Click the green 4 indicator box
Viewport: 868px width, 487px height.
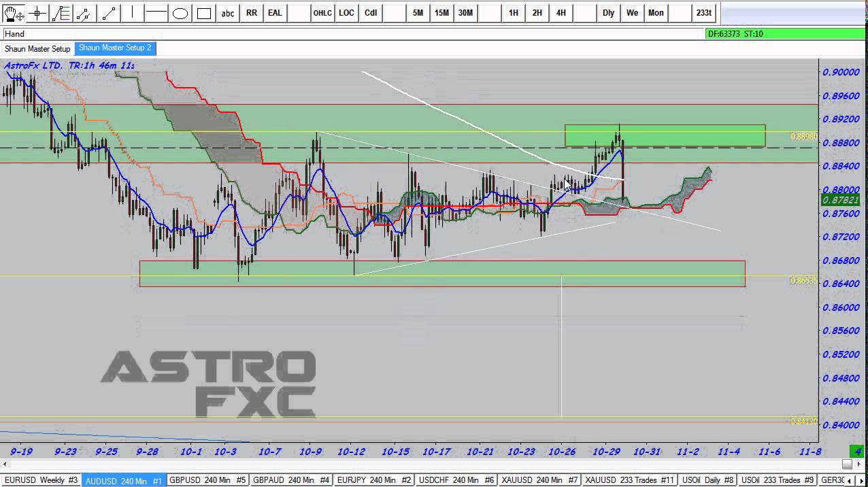[858, 451]
